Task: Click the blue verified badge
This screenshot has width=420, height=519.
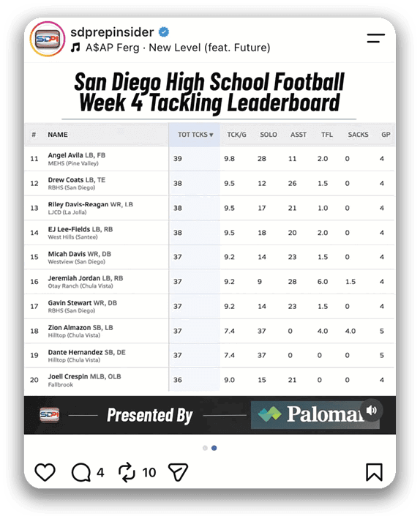Action: 164,32
